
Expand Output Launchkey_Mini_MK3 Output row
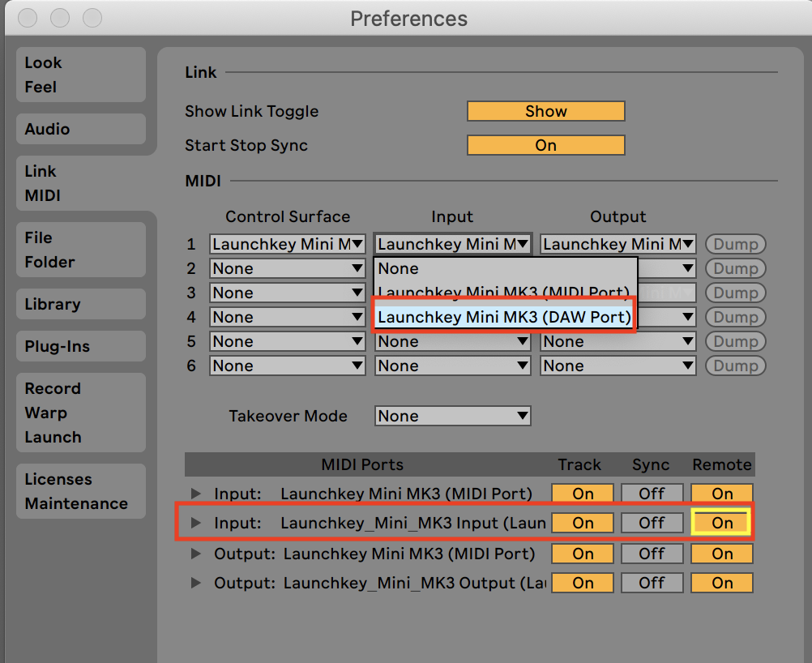196,583
